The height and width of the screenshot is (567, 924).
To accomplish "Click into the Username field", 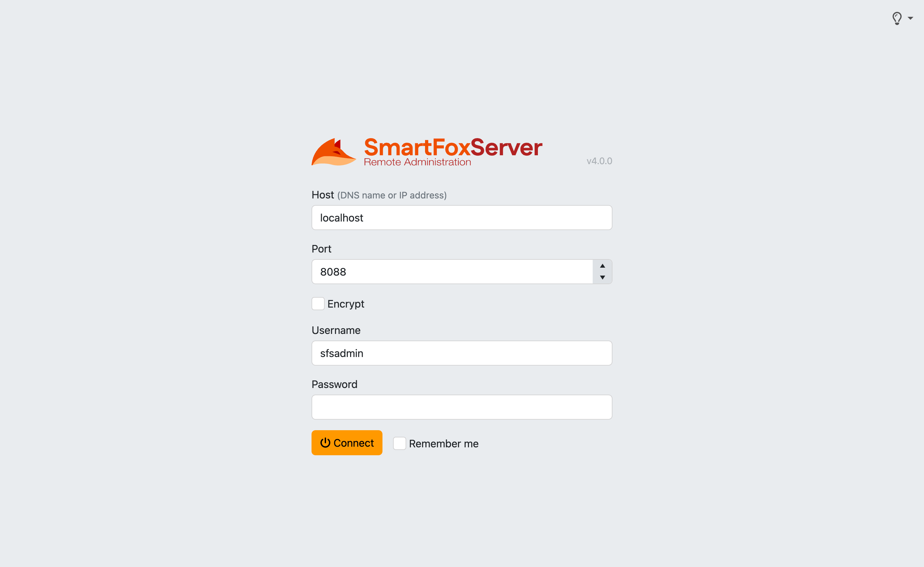I will [x=462, y=353].
